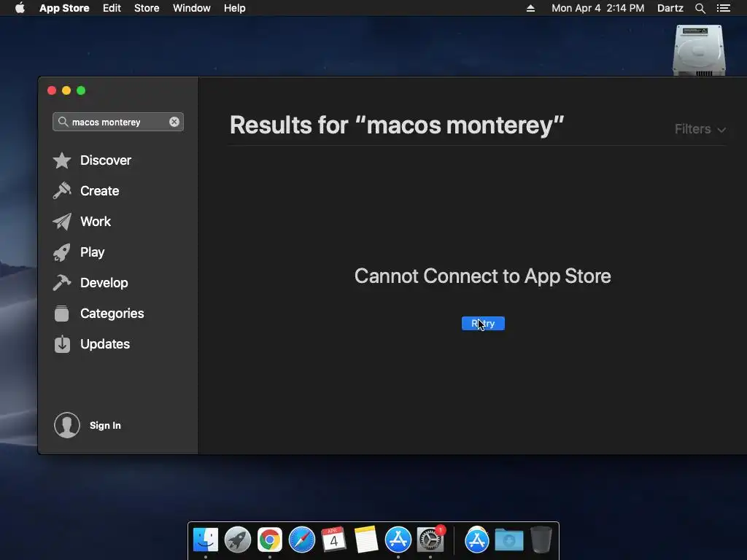The height and width of the screenshot is (560, 747).
Task: Select Play in the sidebar
Action: click(92, 252)
